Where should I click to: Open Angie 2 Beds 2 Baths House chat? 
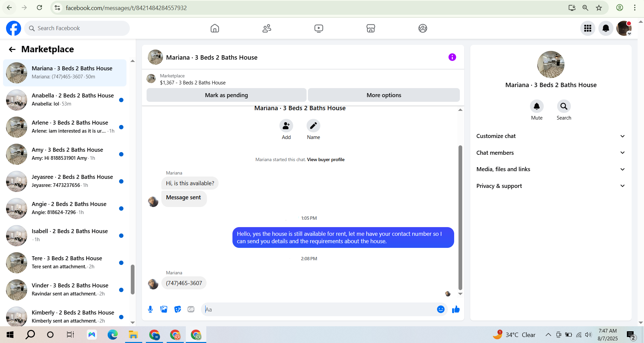65,208
